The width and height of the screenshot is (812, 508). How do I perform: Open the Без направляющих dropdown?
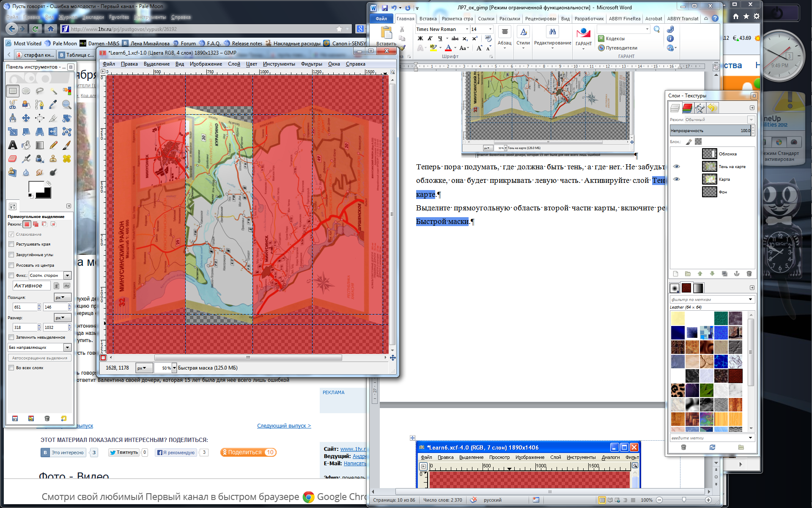[40, 348]
